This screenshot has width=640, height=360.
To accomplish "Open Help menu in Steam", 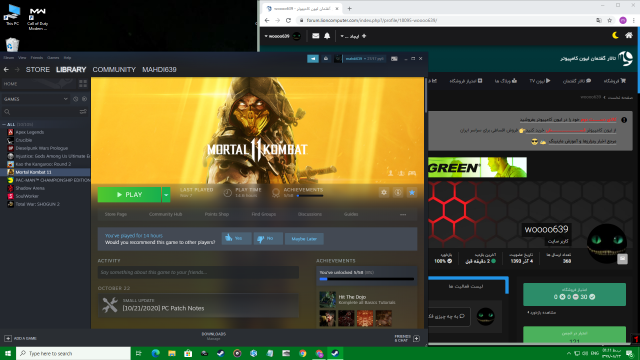I will [67, 58].
